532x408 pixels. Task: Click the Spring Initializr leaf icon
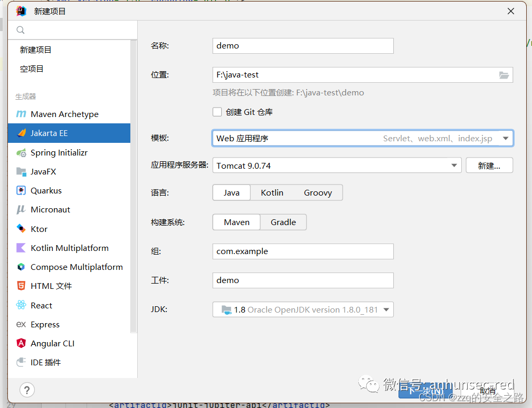coord(21,153)
